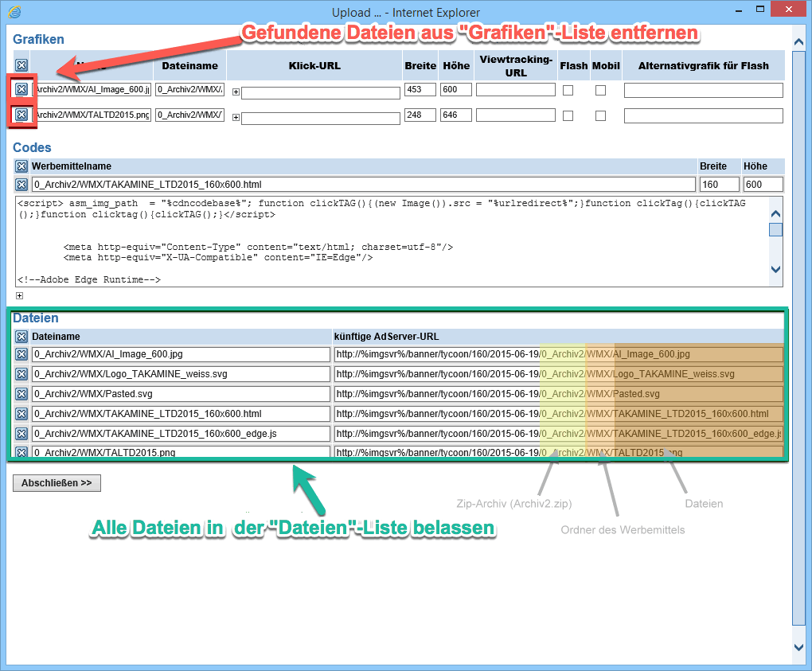This screenshot has width=812, height=671.
Task: Remove AI_Image_600.jpg from the Dateien list
Action: pos(21,354)
